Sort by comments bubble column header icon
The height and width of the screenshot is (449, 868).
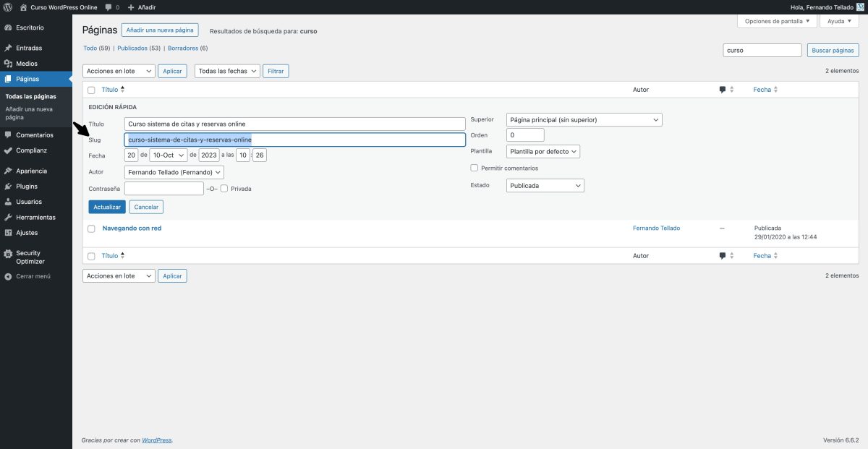[x=723, y=90]
